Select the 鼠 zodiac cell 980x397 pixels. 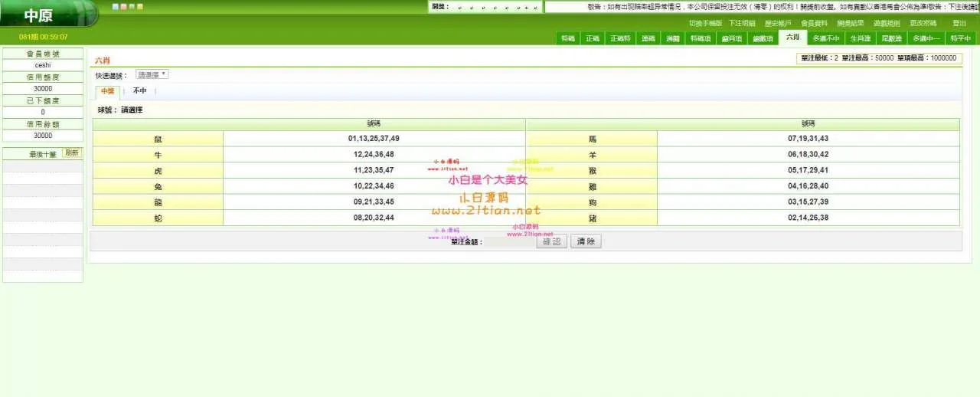click(158, 139)
